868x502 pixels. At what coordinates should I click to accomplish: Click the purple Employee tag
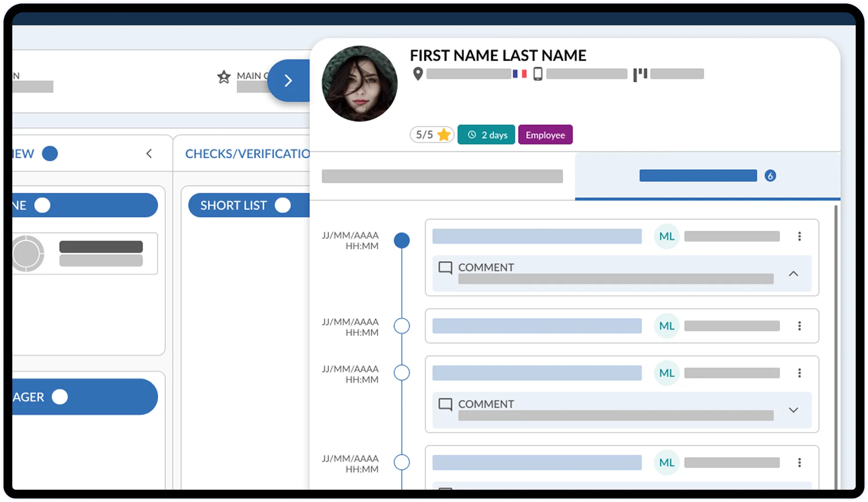[x=545, y=135]
